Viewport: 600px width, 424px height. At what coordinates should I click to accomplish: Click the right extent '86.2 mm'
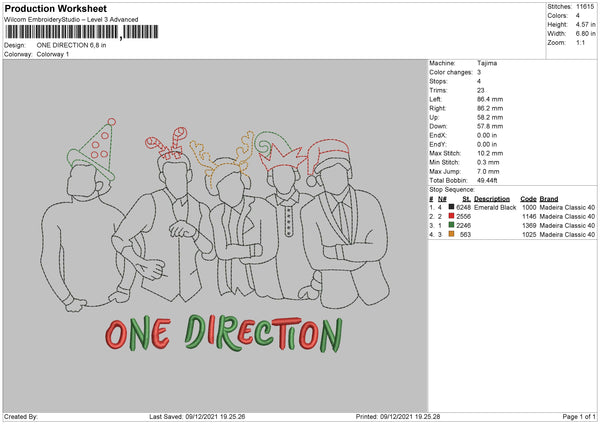click(x=490, y=108)
